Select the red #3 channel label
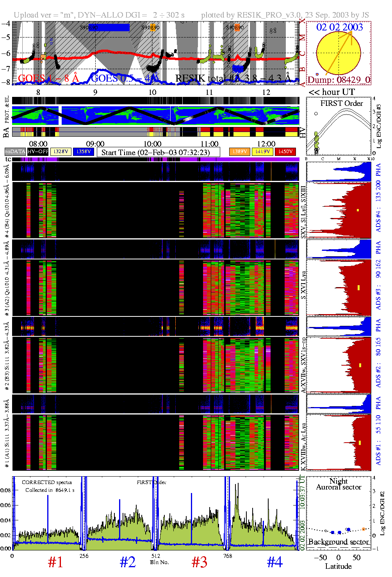Image resolution: width=392 pixels, height=577 pixels. coord(200,562)
